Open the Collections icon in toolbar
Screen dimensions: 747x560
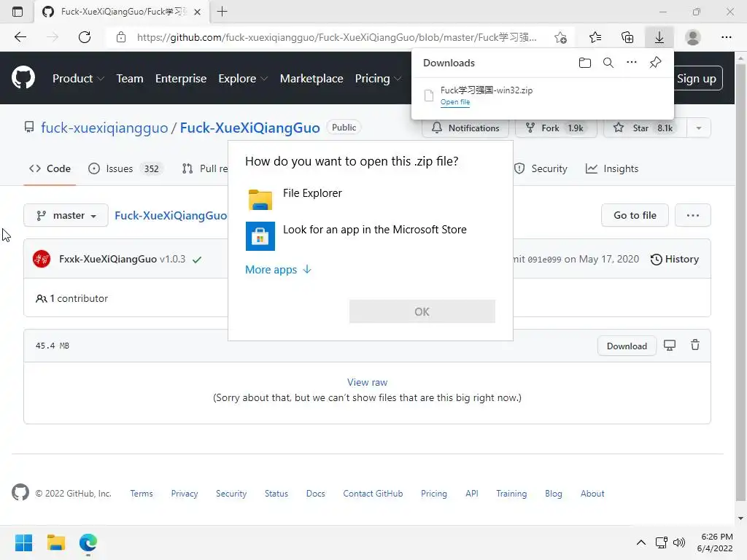click(627, 37)
